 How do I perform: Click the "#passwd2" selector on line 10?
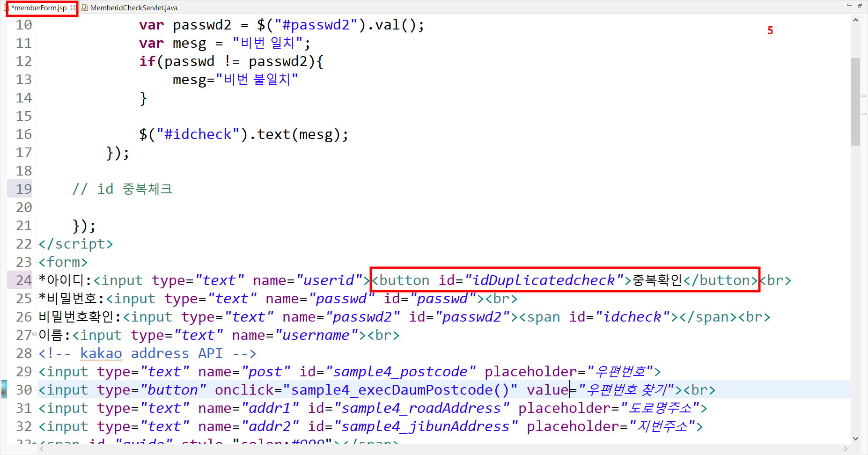click(x=316, y=25)
